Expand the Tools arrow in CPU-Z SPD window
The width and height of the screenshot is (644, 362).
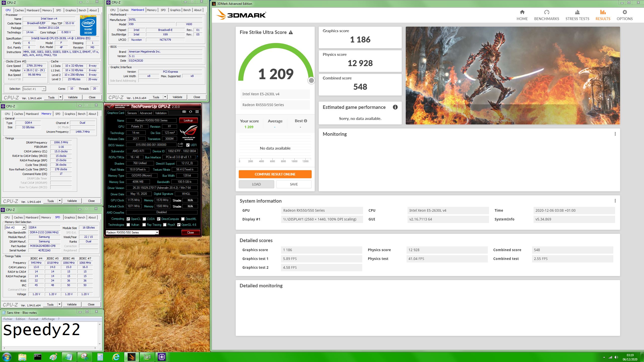click(x=59, y=304)
